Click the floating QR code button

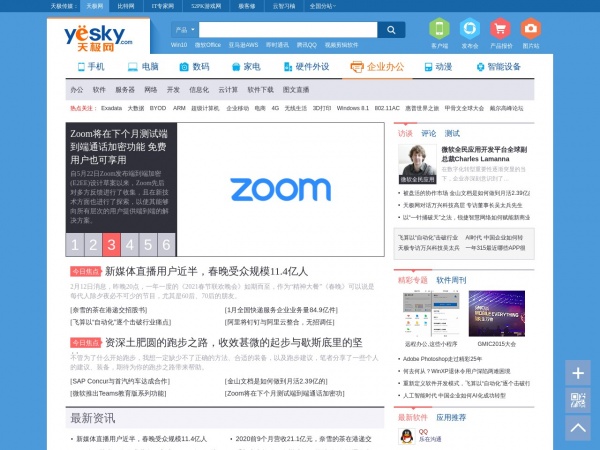point(578,400)
